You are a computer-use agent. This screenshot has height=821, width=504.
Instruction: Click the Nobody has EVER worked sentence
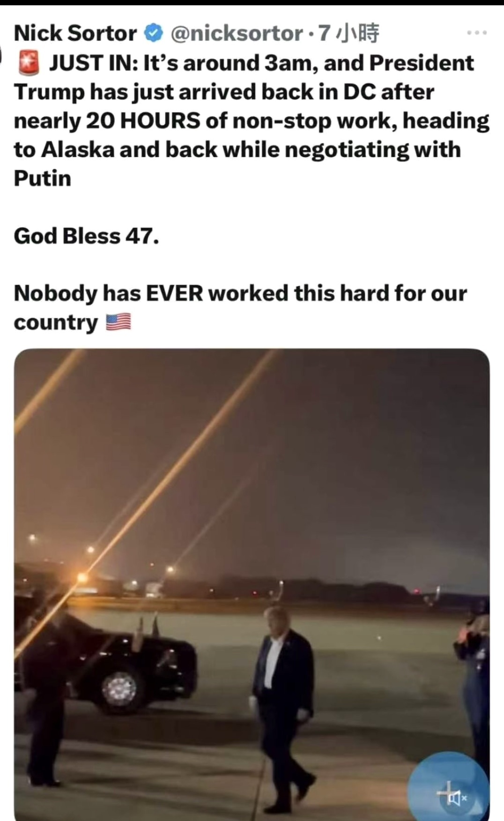240,307
